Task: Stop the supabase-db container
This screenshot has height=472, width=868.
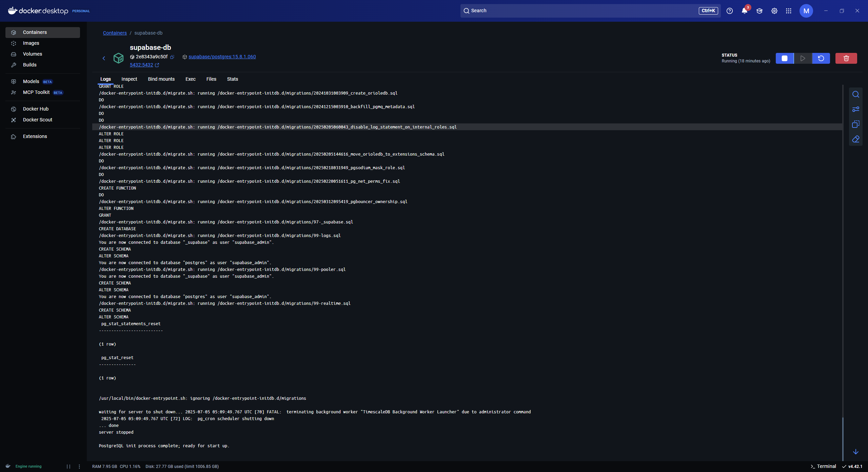Action: pos(785,58)
